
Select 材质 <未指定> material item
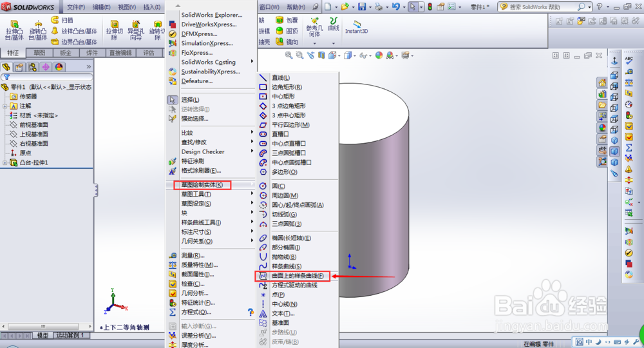click(39, 115)
